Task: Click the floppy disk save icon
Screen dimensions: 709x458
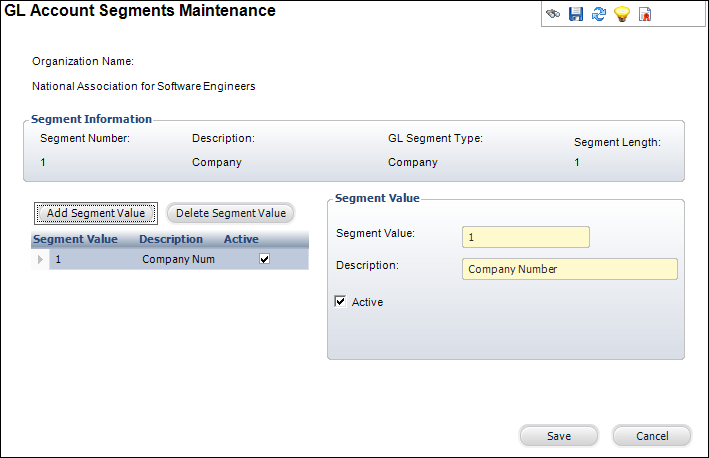Action: tap(576, 15)
